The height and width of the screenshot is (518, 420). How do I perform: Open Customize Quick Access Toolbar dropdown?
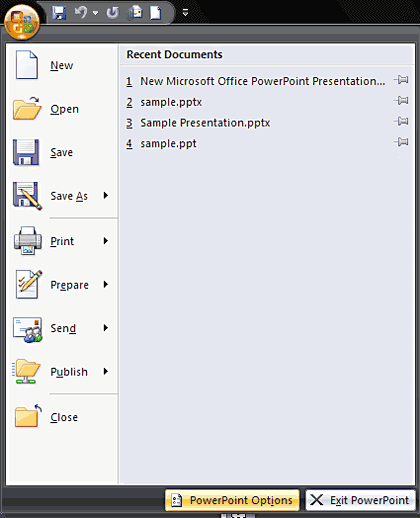pos(185,13)
